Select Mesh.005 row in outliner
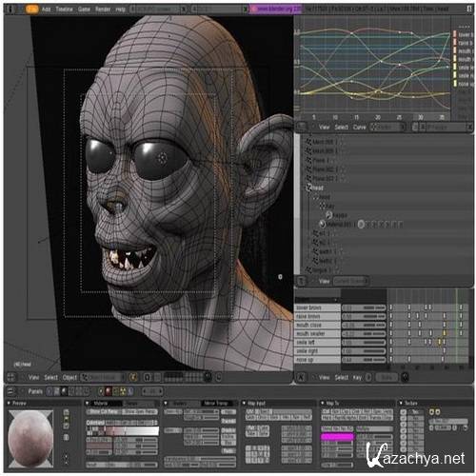 coord(322,142)
